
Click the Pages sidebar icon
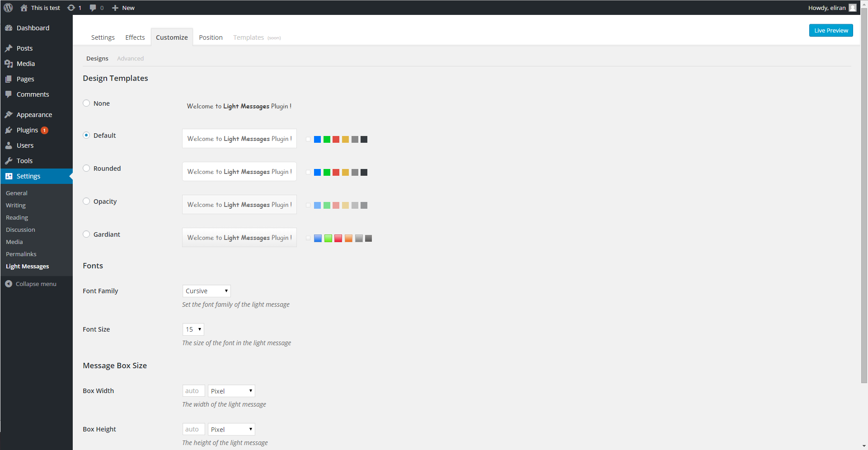pyautogui.click(x=9, y=79)
